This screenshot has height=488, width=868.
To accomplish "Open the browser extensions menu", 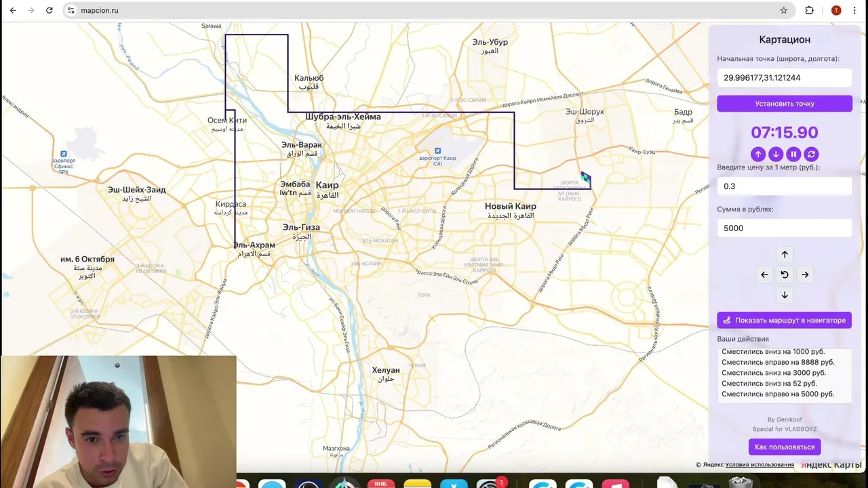I will pyautogui.click(x=810, y=10).
